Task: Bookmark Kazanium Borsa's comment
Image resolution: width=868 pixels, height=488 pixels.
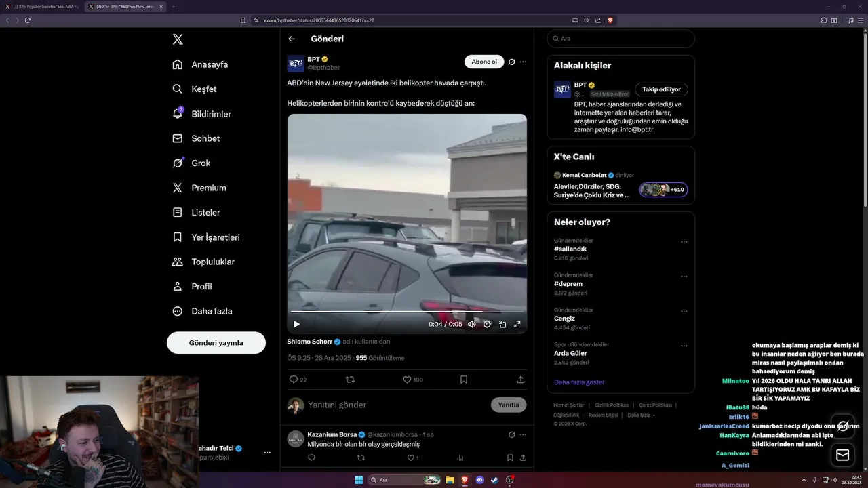Action: [x=510, y=458]
